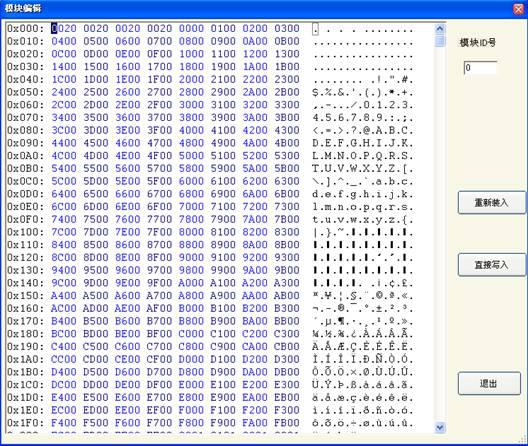The width and height of the screenshot is (528, 446).
Task: Select hex word 1F00
Action: pyautogui.click(x=159, y=79)
